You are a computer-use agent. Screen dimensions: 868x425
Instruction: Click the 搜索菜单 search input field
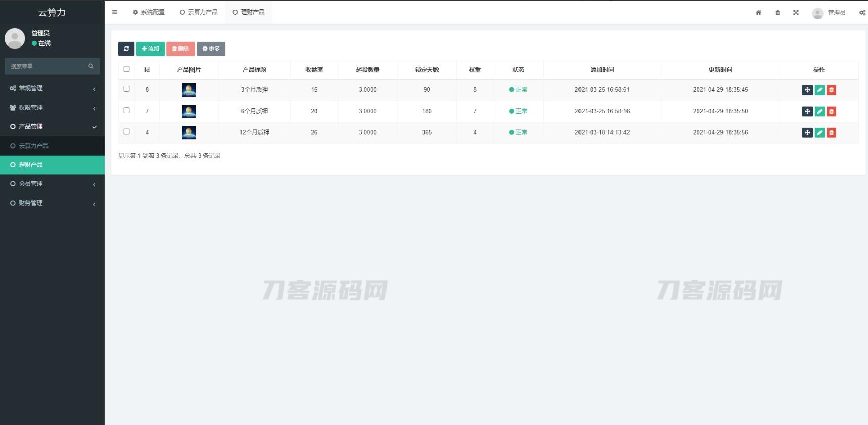coord(47,66)
